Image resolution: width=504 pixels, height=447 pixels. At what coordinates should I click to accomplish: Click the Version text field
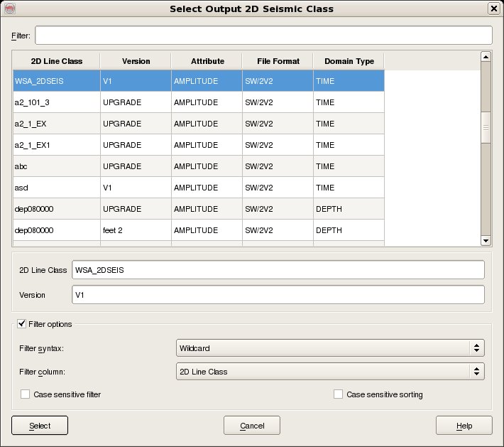click(x=278, y=295)
